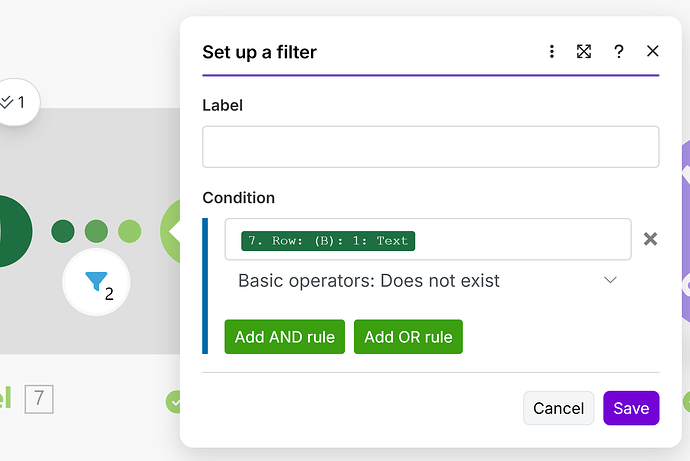
Task: Close the Set up a filter dialog
Action: (x=653, y=52)
